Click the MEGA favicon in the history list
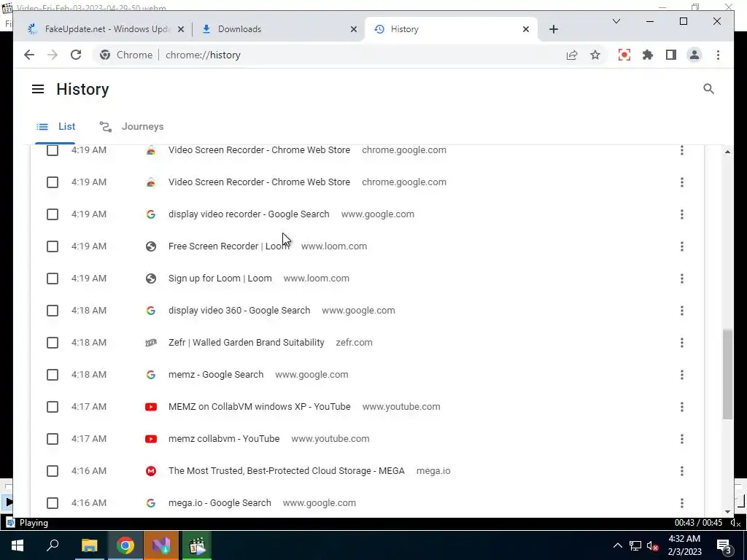The image size is (747, 560). [x=150, y=471]
